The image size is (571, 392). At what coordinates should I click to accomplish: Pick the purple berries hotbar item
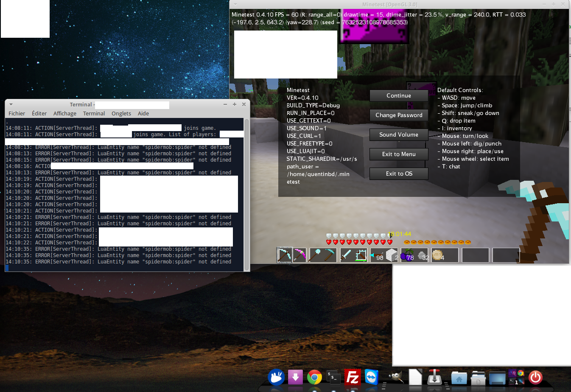point(407,255)
